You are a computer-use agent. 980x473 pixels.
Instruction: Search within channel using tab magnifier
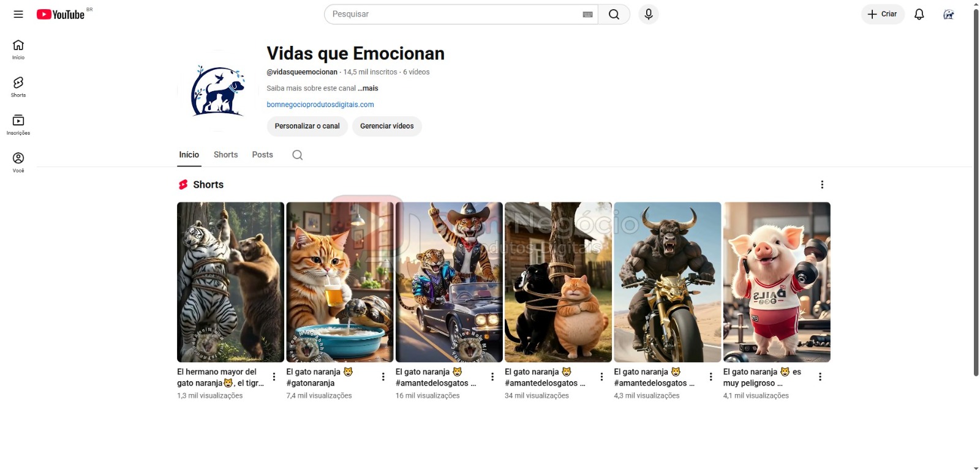tap(298, 155)
